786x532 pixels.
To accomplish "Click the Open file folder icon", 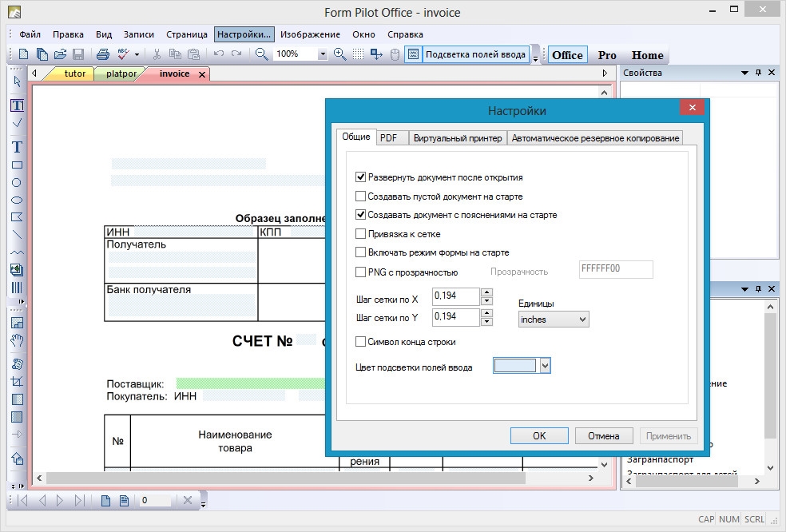I will pyautogui.click(x=60, y=54).
